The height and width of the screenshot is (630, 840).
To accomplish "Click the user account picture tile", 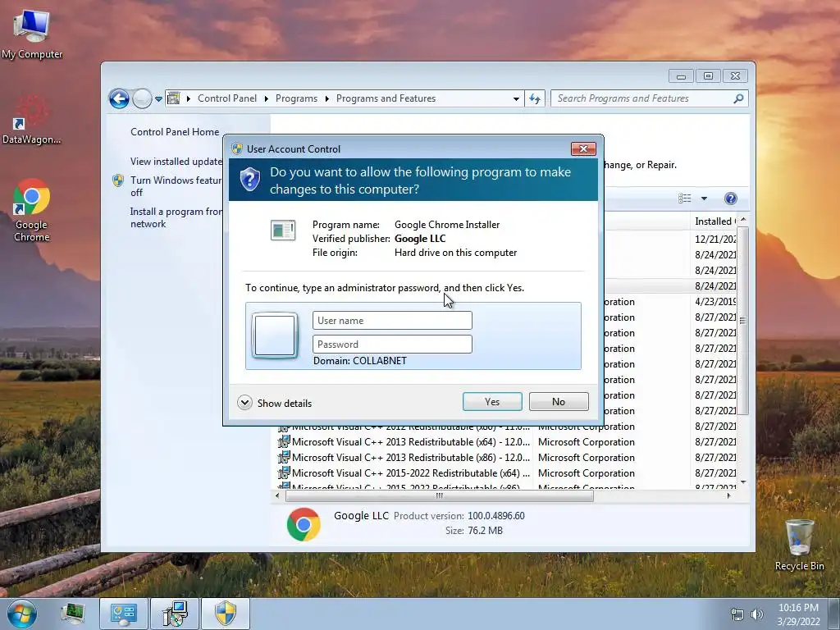I will 274,336.
